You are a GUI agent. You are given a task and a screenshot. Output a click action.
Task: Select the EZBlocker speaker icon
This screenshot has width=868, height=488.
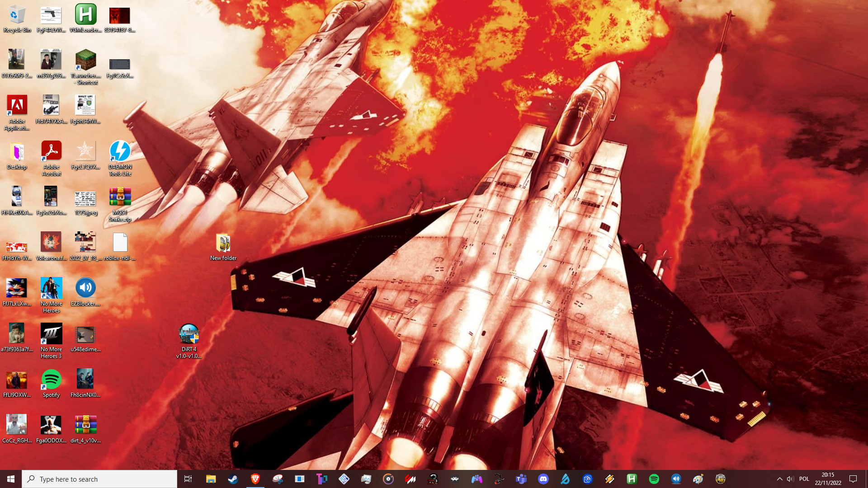(85, 292)
